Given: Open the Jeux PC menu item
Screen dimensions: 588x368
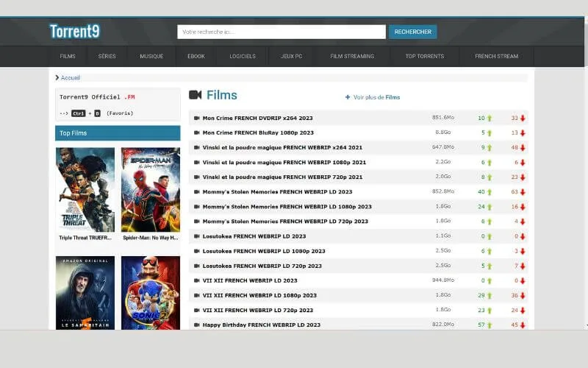Looking at the screenshot, I should [291, 56].
